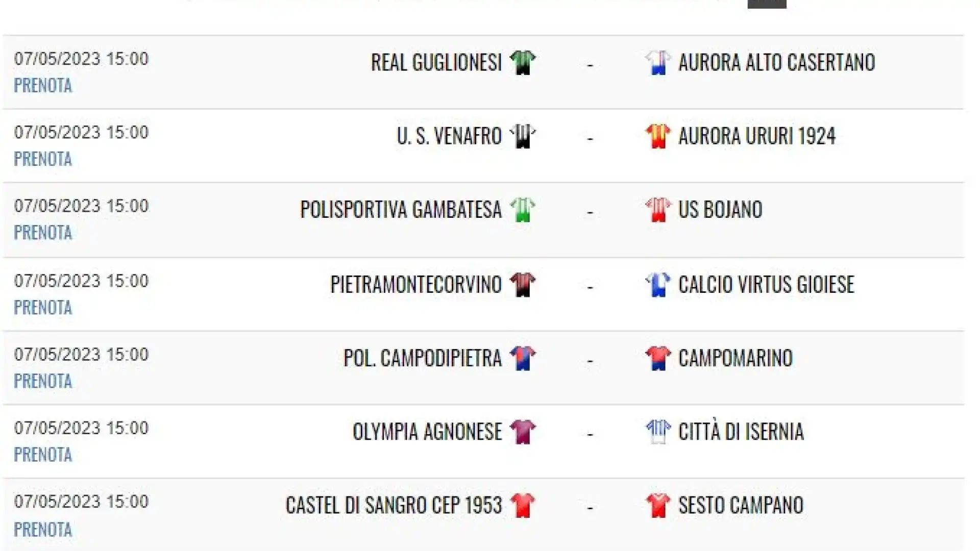Screen dimensions: 980x551
Task: Click Prenota for Castel di Sangro match
Action: click(43, 530)
